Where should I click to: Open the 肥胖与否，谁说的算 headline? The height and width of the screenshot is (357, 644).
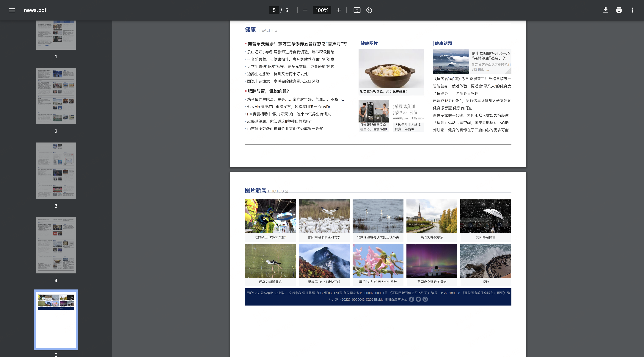(268, 91)
